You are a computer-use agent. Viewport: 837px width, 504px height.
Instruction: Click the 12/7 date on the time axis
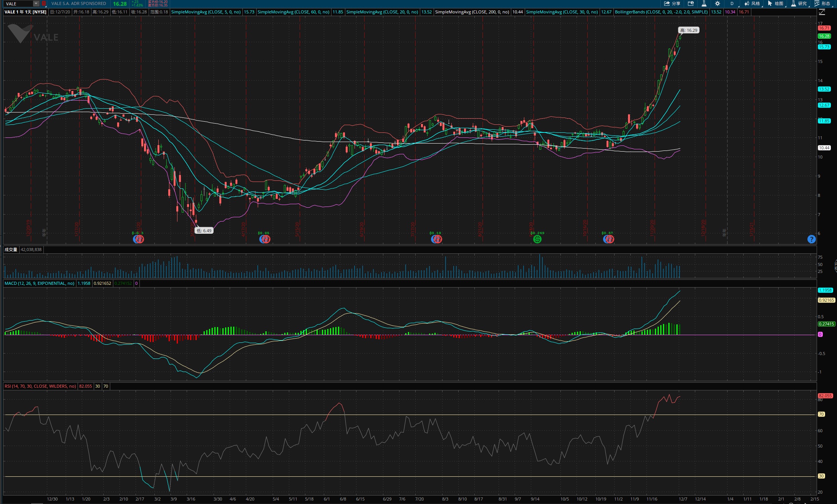coord(683,499)
